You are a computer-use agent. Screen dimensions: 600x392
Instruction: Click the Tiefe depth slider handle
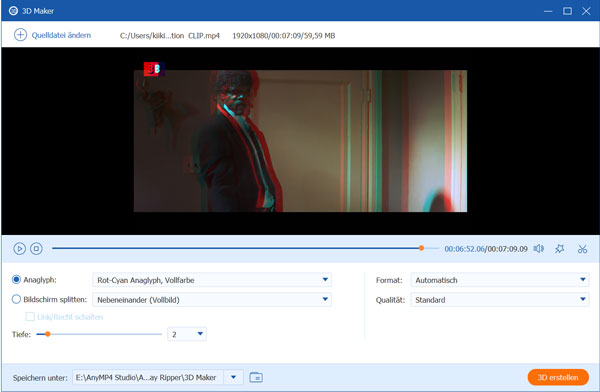click(x=48, y=334)
